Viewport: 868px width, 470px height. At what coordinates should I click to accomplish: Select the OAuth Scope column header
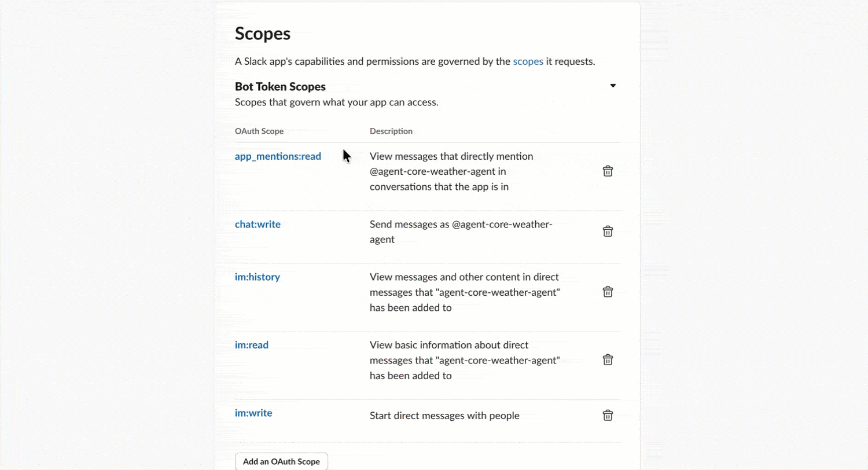tap(259, 131)
